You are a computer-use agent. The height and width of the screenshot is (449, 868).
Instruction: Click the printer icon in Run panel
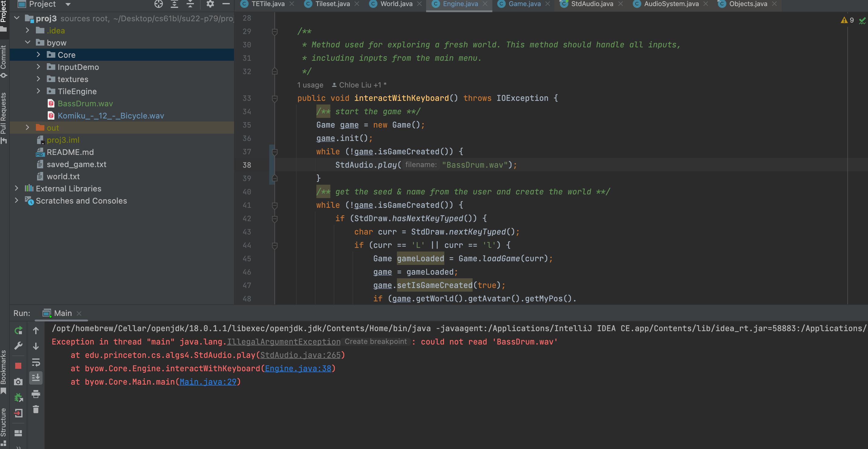pyautogui.click(x=36, y=394)
